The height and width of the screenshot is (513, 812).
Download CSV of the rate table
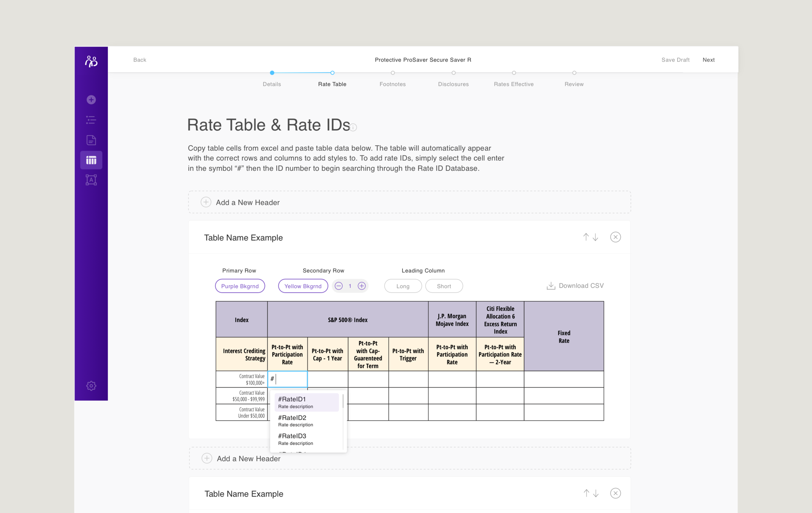[x=575, y=286]
